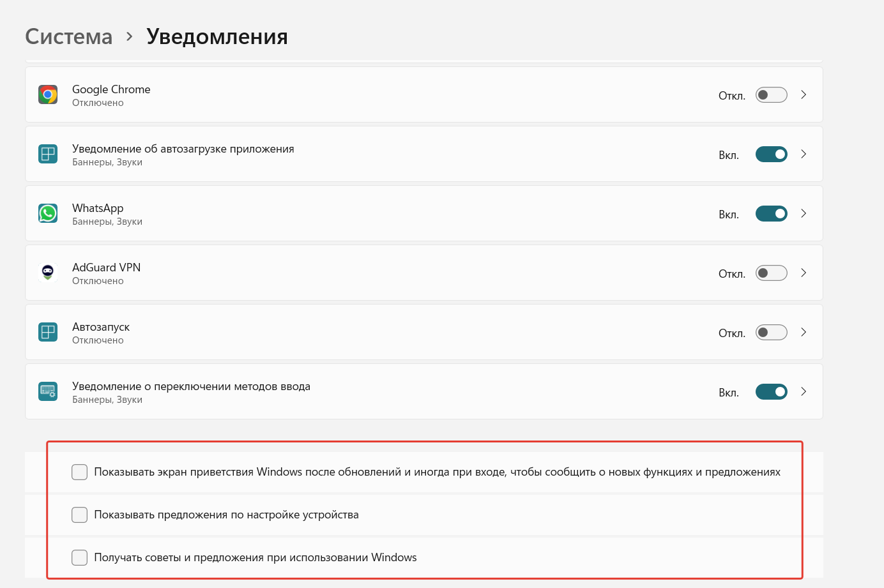Click icon for Уведомление об автозагрузке приложения

coord(48,154)
